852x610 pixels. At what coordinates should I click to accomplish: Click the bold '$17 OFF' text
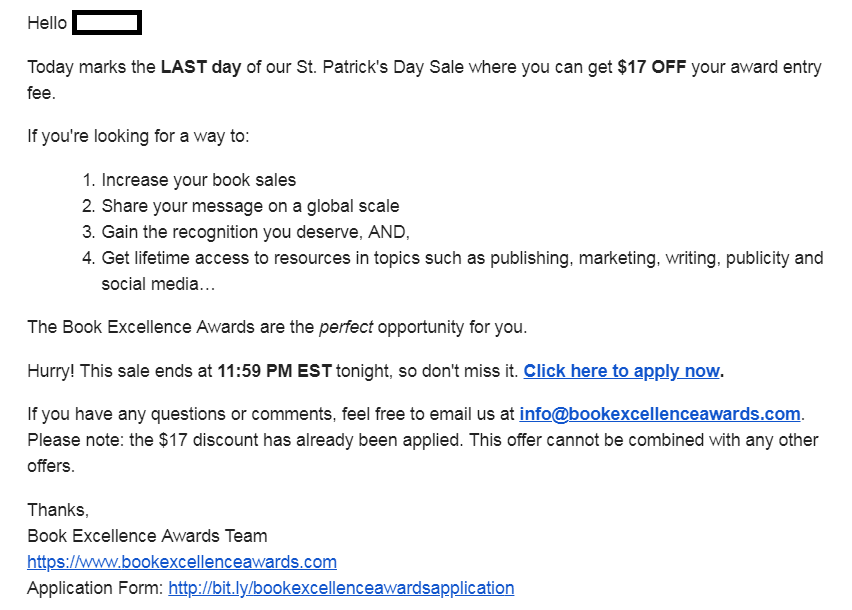click(651, 68)
